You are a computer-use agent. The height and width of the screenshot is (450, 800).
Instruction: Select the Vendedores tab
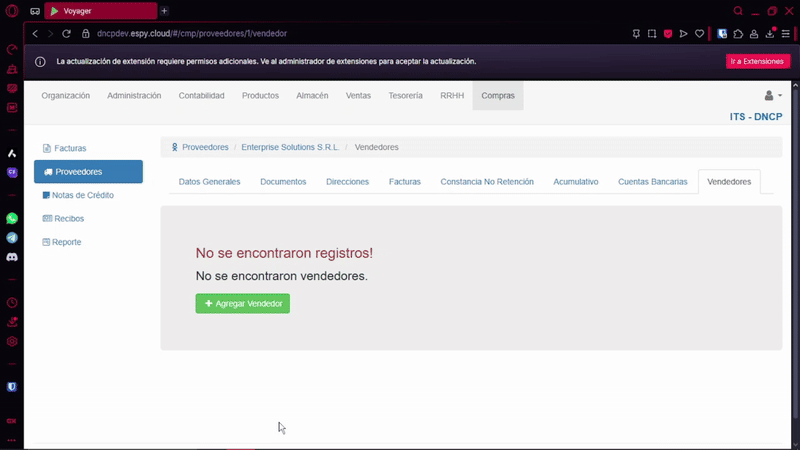(x=729, y=182)
